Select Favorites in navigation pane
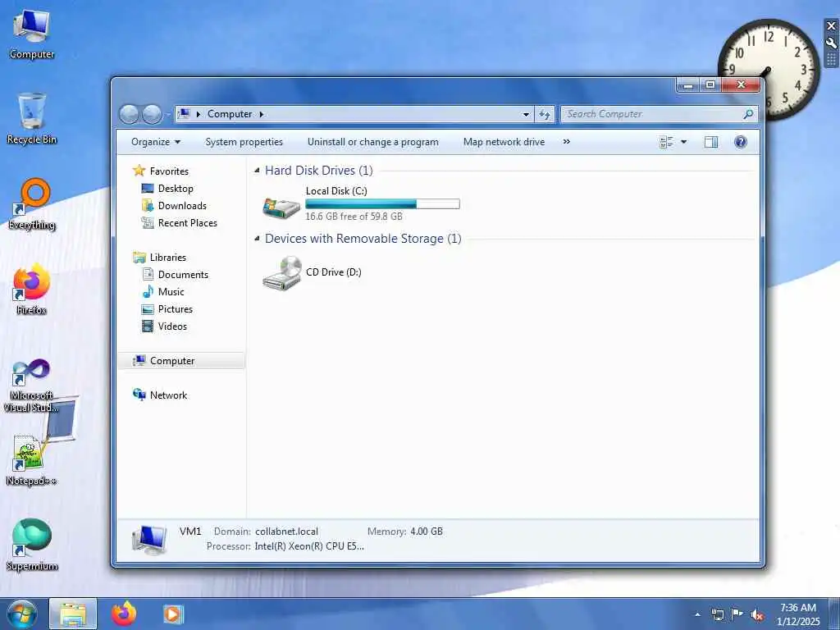The width and height of the screenshot is (840, 630). [x=169, y=171]
